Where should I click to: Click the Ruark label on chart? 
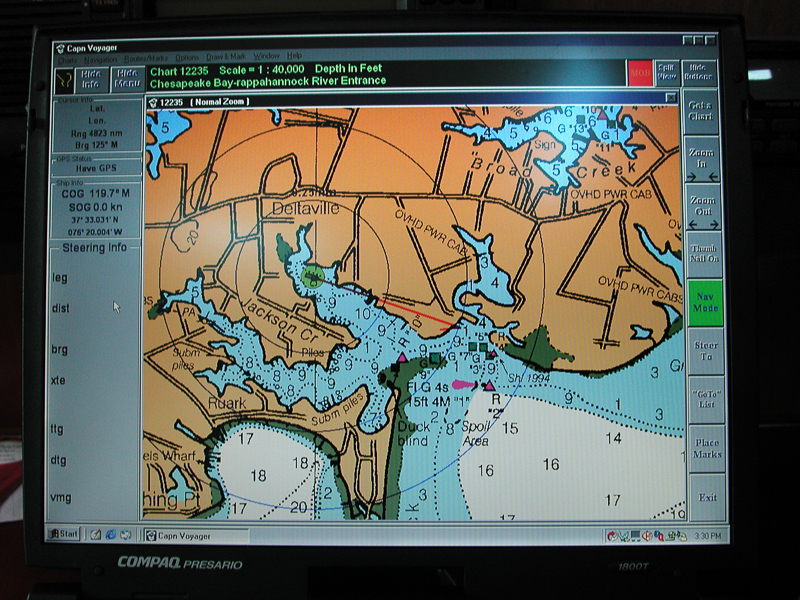228,403
